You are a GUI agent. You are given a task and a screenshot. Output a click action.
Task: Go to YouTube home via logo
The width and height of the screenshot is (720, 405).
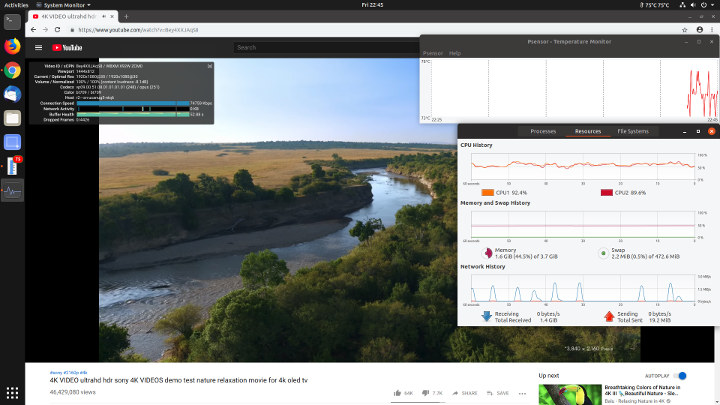click(67, 47)
